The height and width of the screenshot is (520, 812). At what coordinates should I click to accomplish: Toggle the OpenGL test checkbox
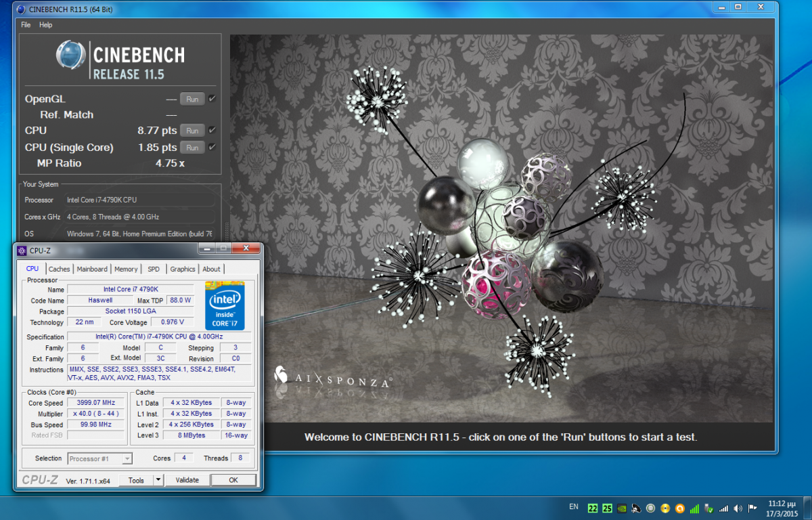[212, 99]
